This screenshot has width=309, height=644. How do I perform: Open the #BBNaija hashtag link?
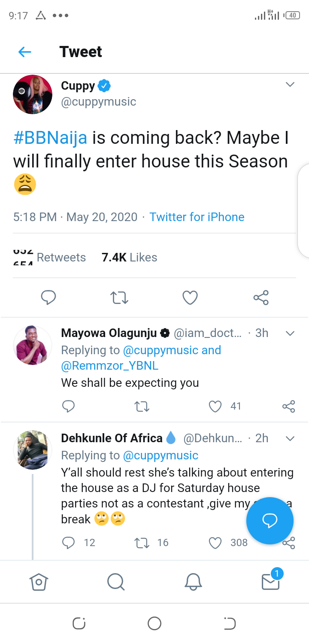[x=50, y=138]
